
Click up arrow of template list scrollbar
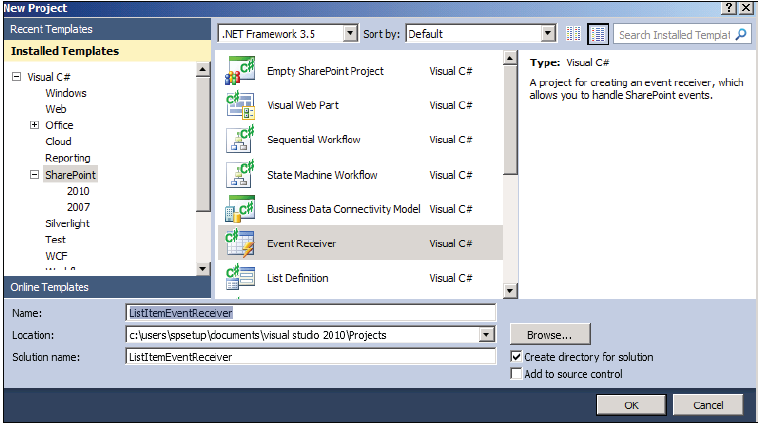click(510, 58)
